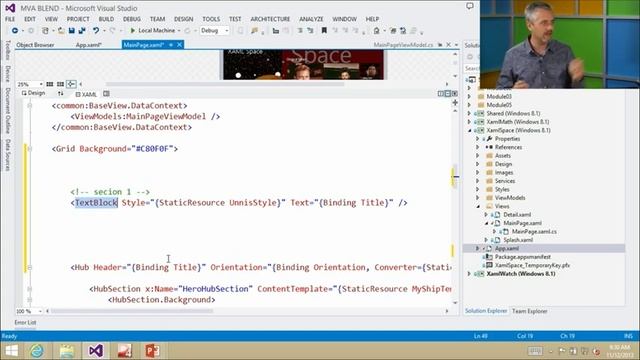Collapse the XamlSpace (Windows 8.1) project
This screenshot has height=360, width=640.
[x=469, y=130]
